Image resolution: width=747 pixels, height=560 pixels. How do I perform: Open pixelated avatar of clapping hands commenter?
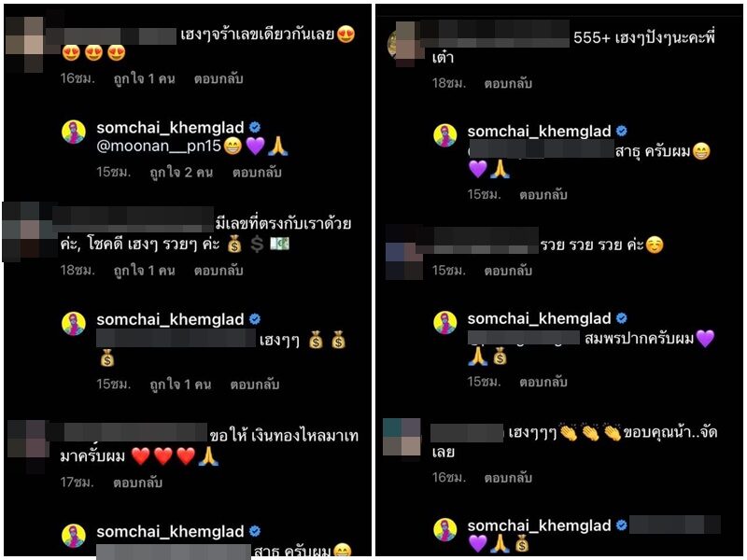402,437
